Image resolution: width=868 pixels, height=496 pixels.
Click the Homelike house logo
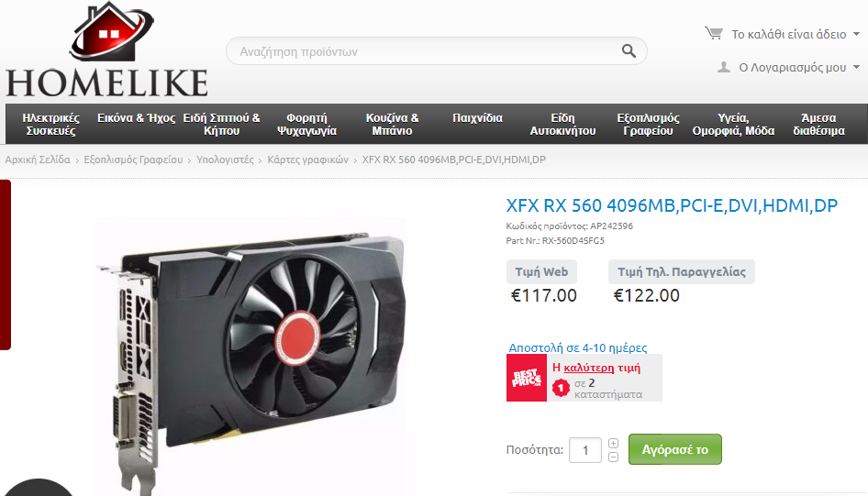(106, 50)
